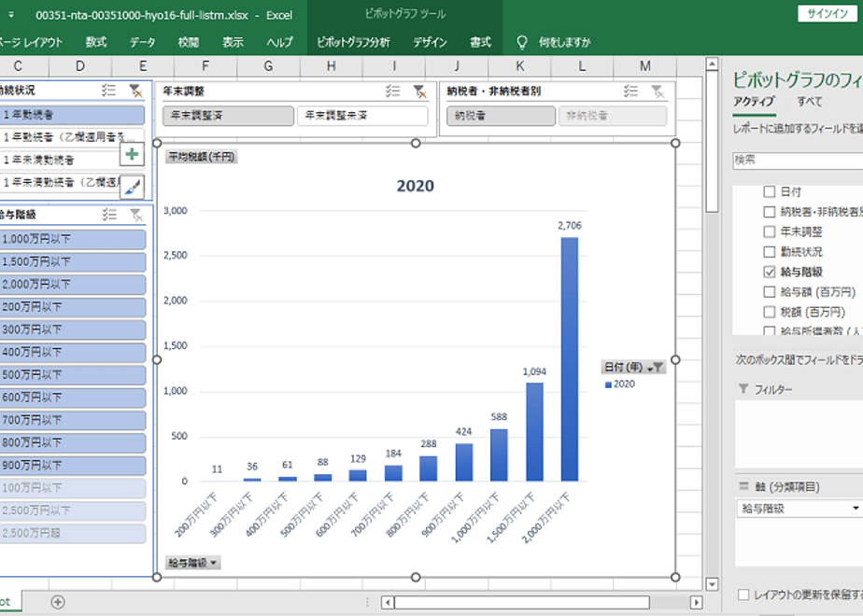Click the 何をしますか tell-me box

(564, 42)
